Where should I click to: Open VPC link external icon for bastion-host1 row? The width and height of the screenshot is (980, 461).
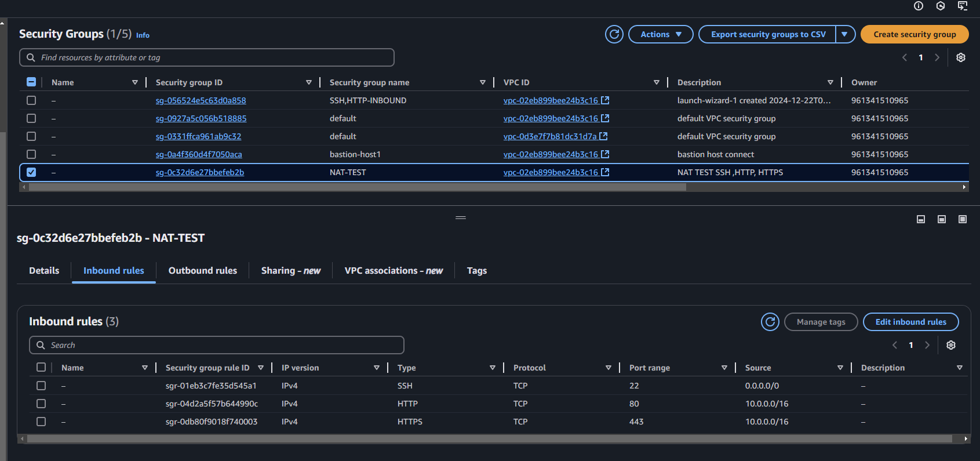606,154
